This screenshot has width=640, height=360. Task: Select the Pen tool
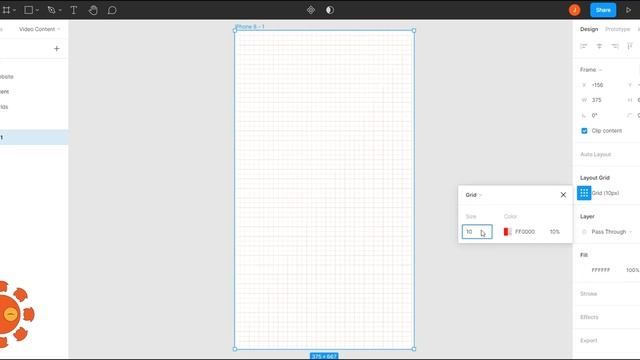(x=51, y=10)
